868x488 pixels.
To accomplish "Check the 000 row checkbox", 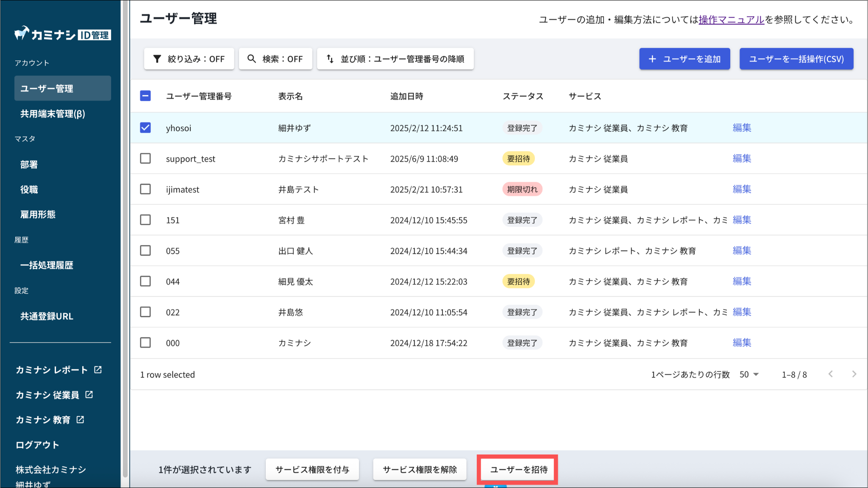I will (x=145, y=343).
